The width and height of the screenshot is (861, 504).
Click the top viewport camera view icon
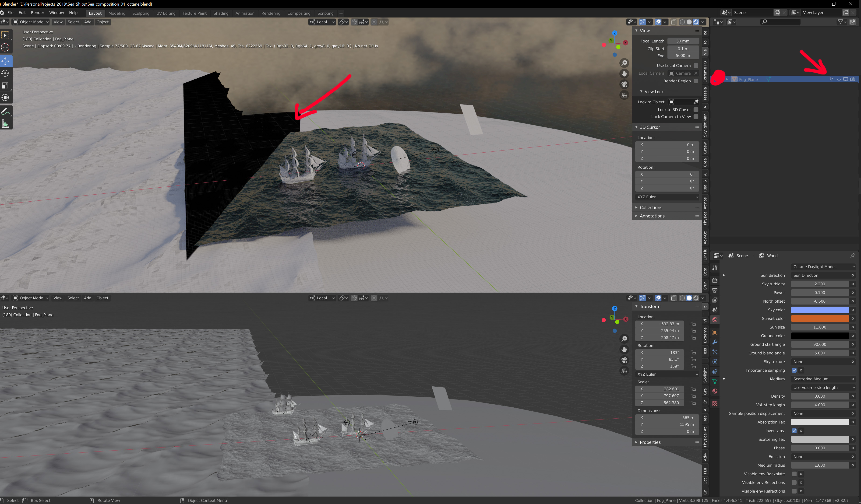click(624, 84)
